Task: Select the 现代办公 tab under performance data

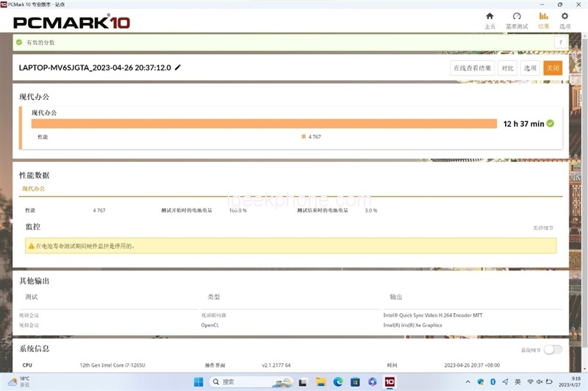Action: coord(33,189)
